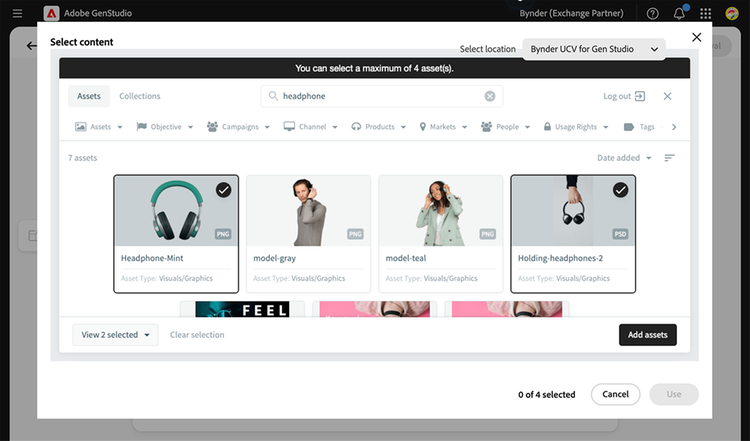This screenshot has height=441, width=750.
Task: Click the Usage Rights lock icon
Action: coord(547,126)
